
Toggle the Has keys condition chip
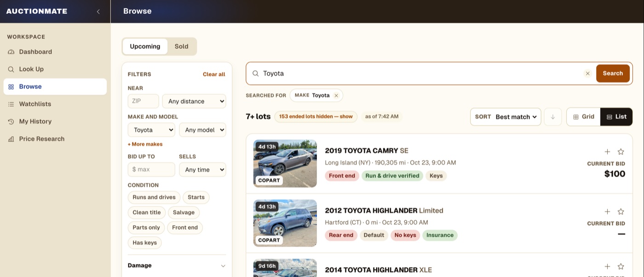[x=144, y=243]
